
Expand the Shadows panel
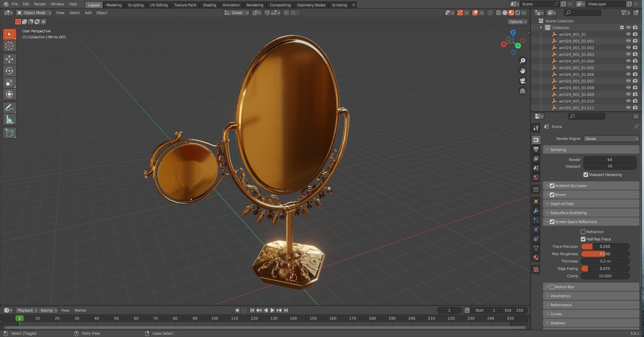(591, 323)
